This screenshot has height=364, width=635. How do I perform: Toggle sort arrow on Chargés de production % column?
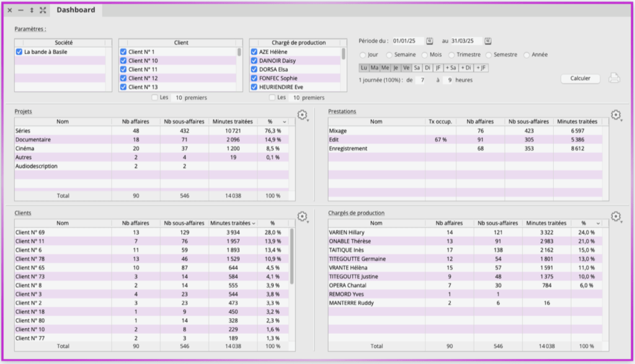598,223
